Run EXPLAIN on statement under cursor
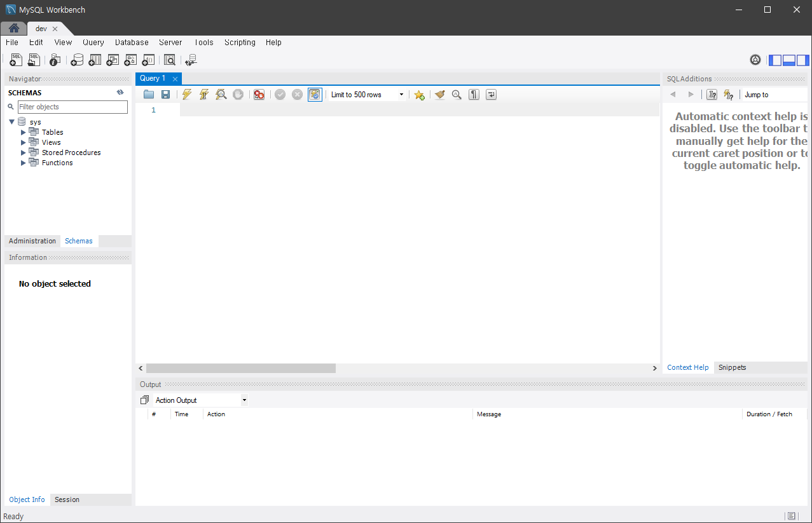812x523 pixels. pos(221,95)
